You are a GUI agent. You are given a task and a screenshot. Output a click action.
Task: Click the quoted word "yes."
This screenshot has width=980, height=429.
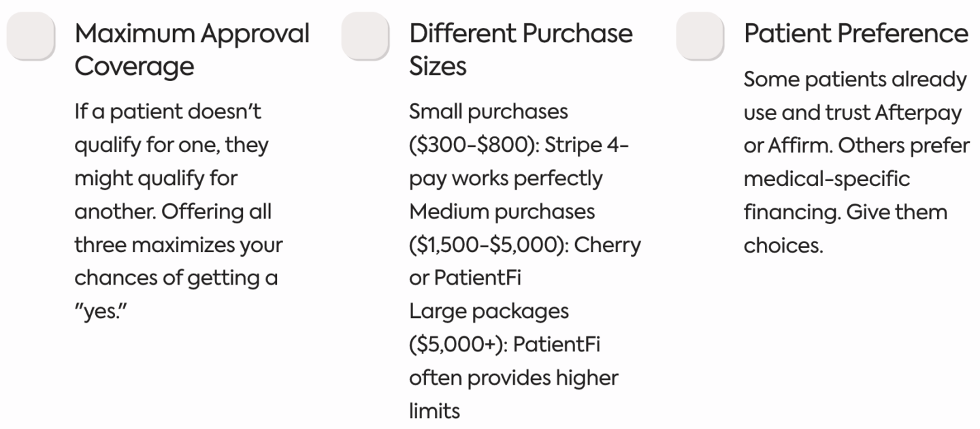101,311
